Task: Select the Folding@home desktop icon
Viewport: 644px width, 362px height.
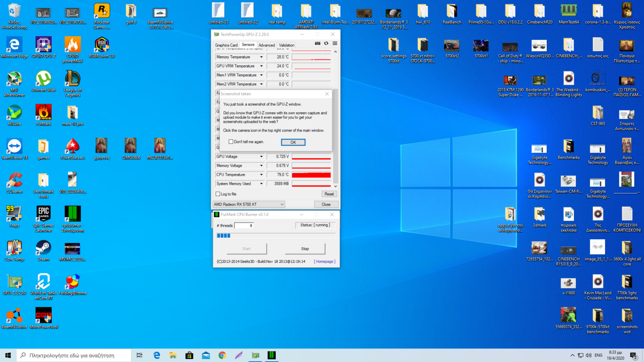Action: coord(72,285)
